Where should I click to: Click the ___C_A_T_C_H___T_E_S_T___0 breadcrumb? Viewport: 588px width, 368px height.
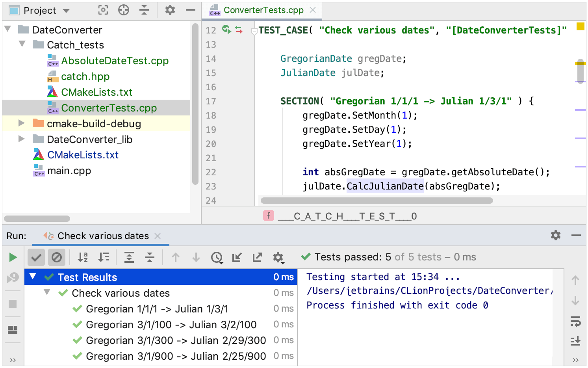(x=347, y=216)
